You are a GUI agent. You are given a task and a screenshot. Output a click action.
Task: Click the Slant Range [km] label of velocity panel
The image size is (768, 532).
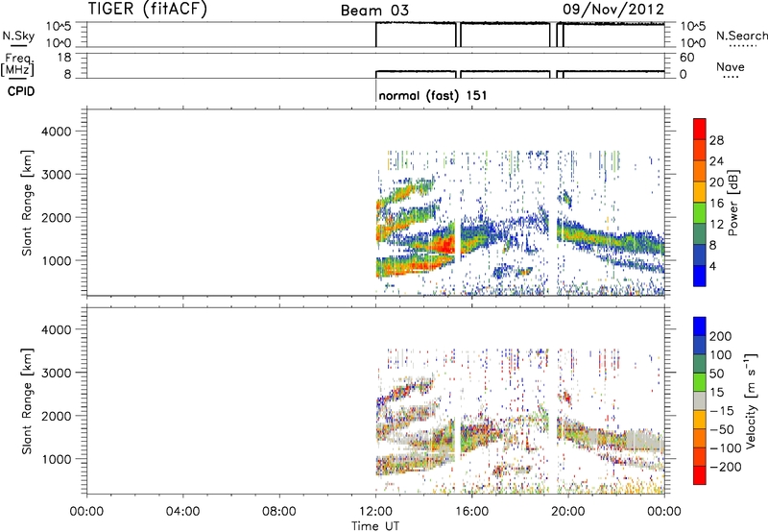27,400
